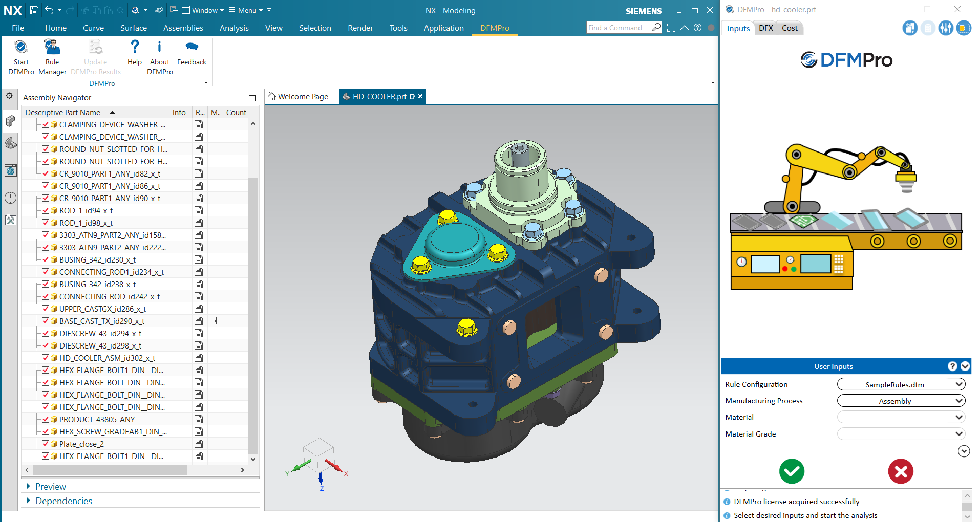This screenshot has height=522, width=980.
Task: Click the Undo arrow in the title bar
Action: tap(49, 10)
